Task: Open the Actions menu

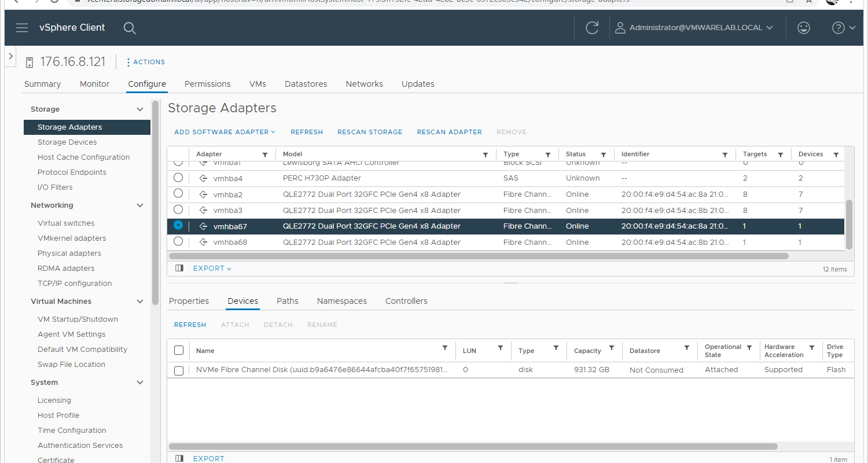Action: pyautogui.click(x=146, y=62)
